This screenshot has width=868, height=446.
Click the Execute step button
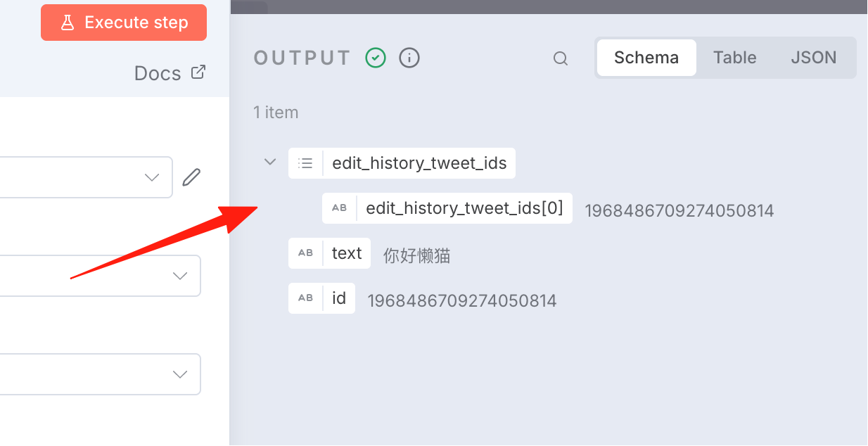[x=124, y=23]
